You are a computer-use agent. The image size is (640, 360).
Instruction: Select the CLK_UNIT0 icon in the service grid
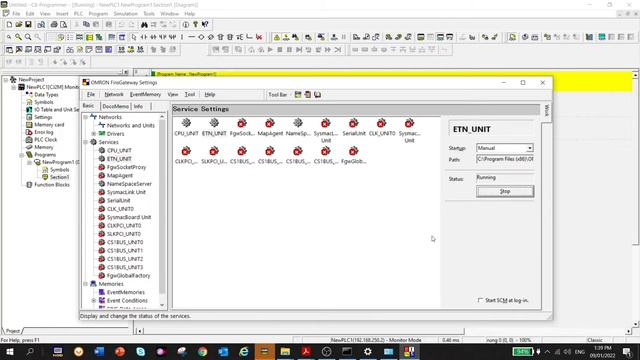coord(381,123)
